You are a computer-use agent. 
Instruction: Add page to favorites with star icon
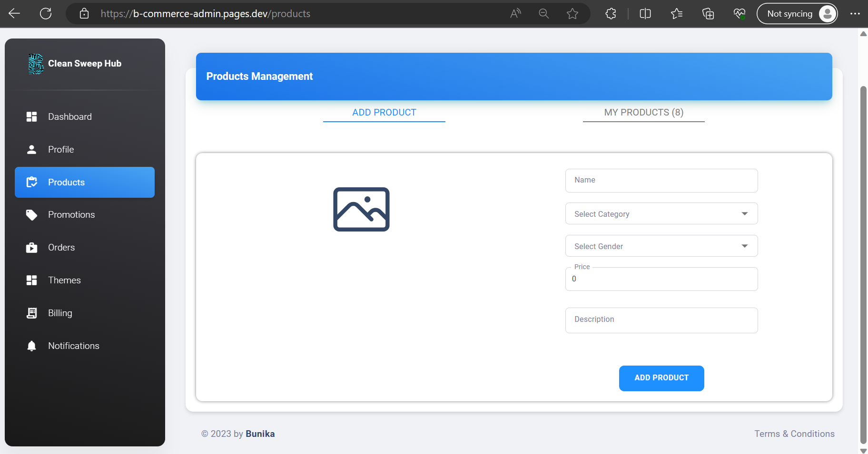572,14
